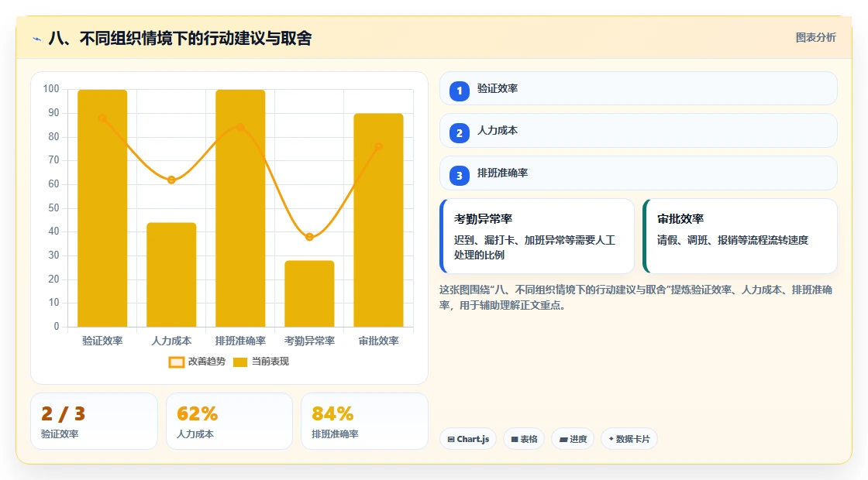The image size is (868, 480).
Task: Toggle the 改善趋势 legend item
Action: [x=197, y=362]
